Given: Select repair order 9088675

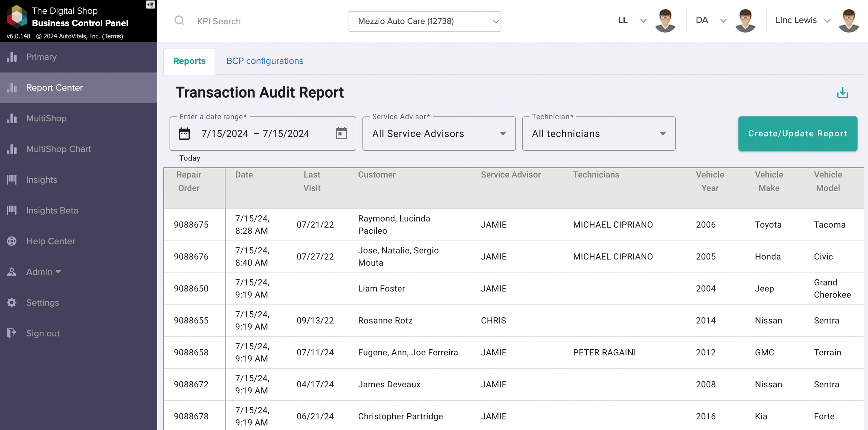Looking at the screenshot, I should tap(191, 224).
